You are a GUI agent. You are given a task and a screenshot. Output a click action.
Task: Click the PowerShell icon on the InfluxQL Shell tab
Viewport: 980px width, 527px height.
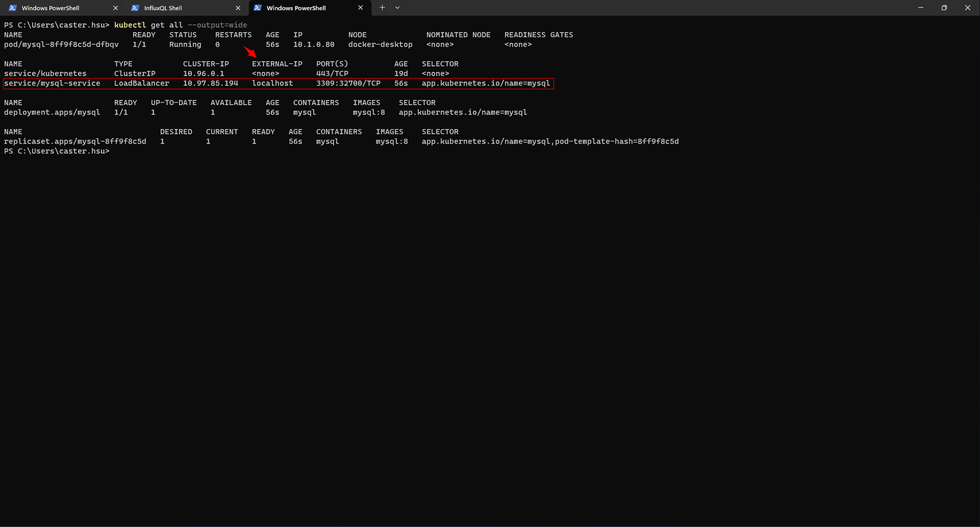[135, 8]
